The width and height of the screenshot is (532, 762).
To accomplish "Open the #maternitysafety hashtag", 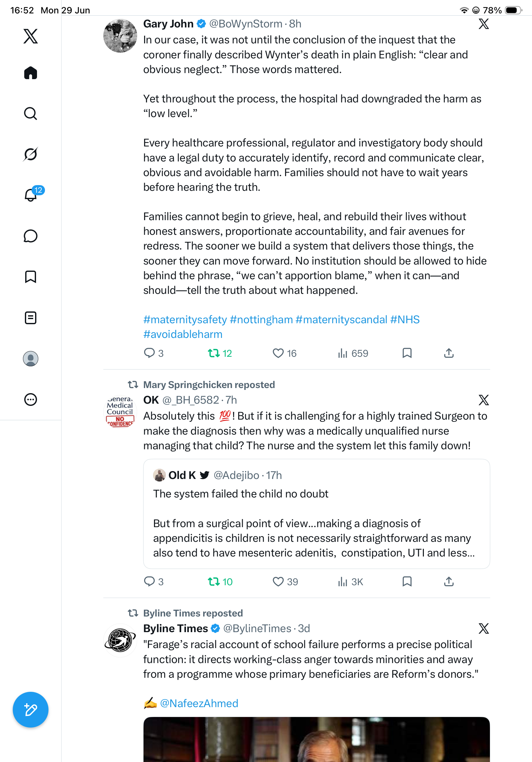I will tap(185, 319).
